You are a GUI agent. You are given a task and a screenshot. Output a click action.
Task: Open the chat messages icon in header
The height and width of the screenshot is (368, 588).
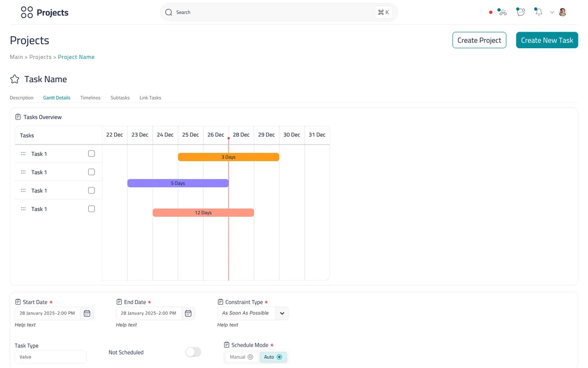coord(520,12)
